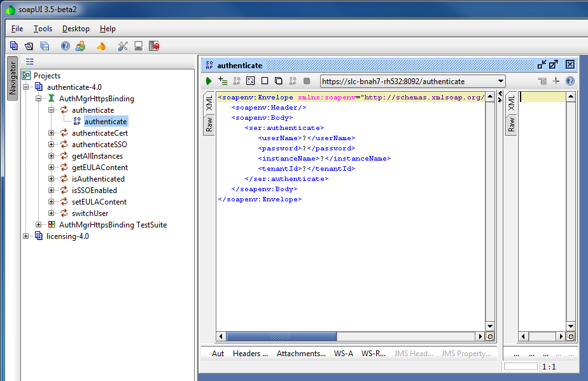Click the zoom icon beside the response scrollbar
Viewport: 588px width, 381px height.
[571, 336]
